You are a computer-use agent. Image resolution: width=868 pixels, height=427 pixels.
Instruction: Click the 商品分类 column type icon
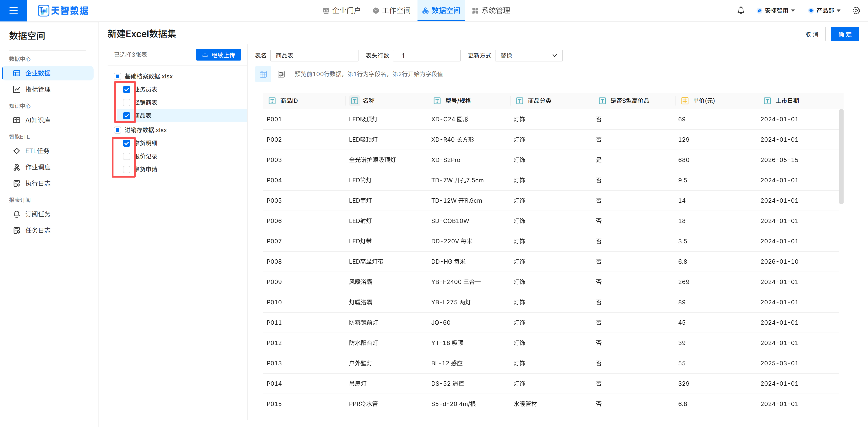(520, 101)
